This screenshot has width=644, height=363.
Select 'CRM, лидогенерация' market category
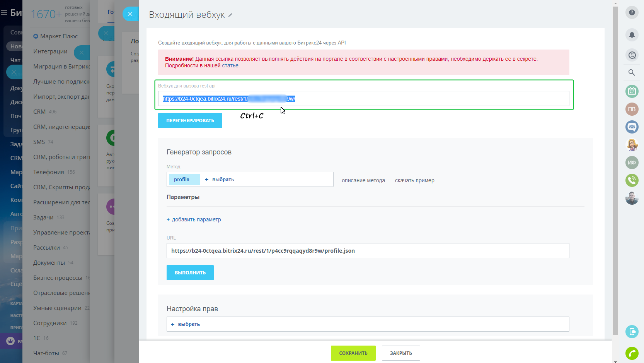[x=61, y=127]
